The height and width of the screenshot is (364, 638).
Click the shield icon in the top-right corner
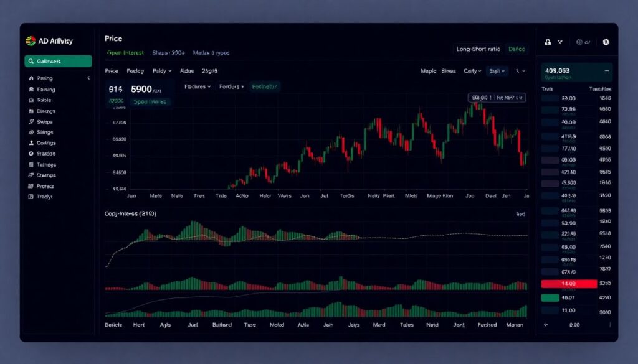click(x=605, y=42)
